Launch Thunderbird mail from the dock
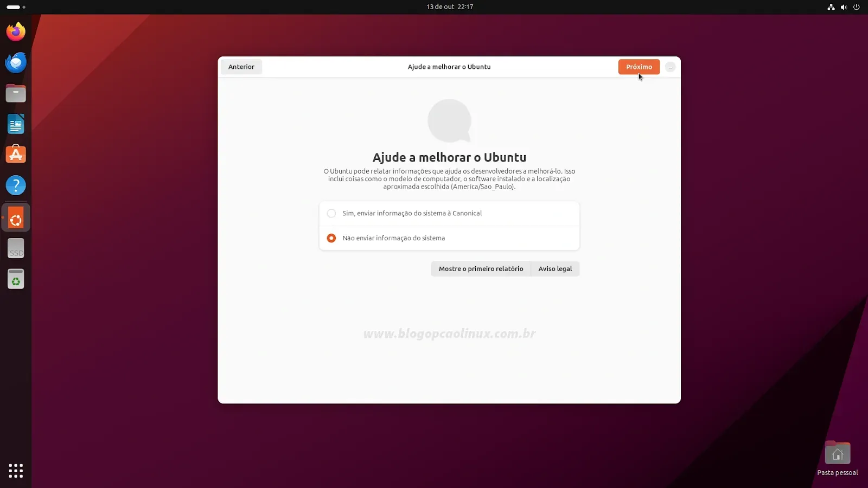The image size is (868, 488). click(x=16, y=62)
